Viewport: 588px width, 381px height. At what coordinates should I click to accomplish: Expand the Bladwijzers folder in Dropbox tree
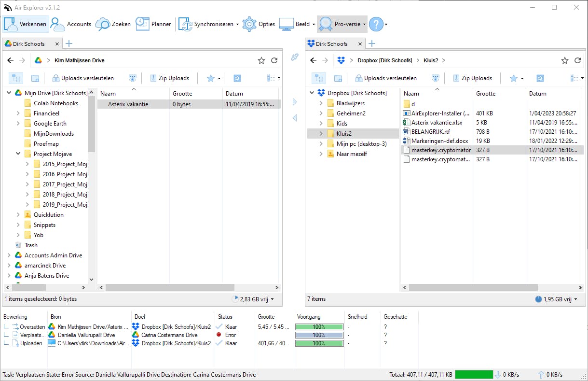(321, 103)
